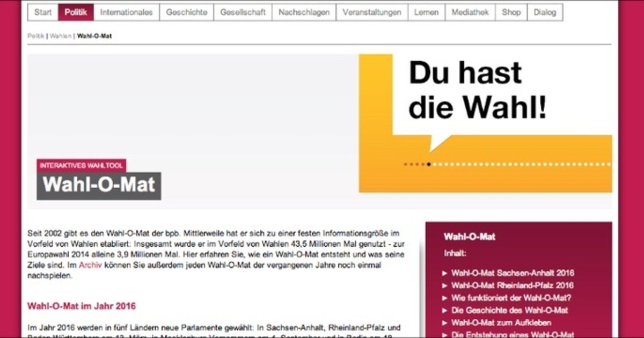644x338 pixels.
Task: Open 'Die Geschichte des Wahl-O-Mat' link
Action: tap(509, 310)
